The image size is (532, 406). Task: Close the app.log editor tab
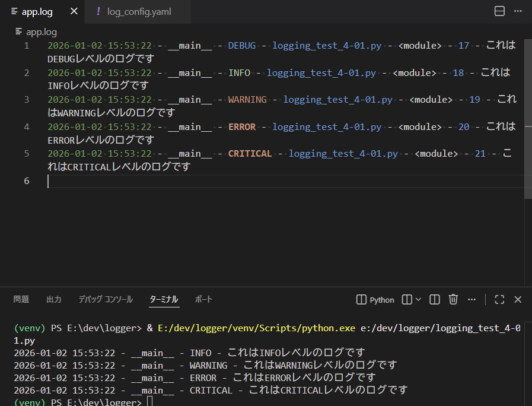pos(74,12)
